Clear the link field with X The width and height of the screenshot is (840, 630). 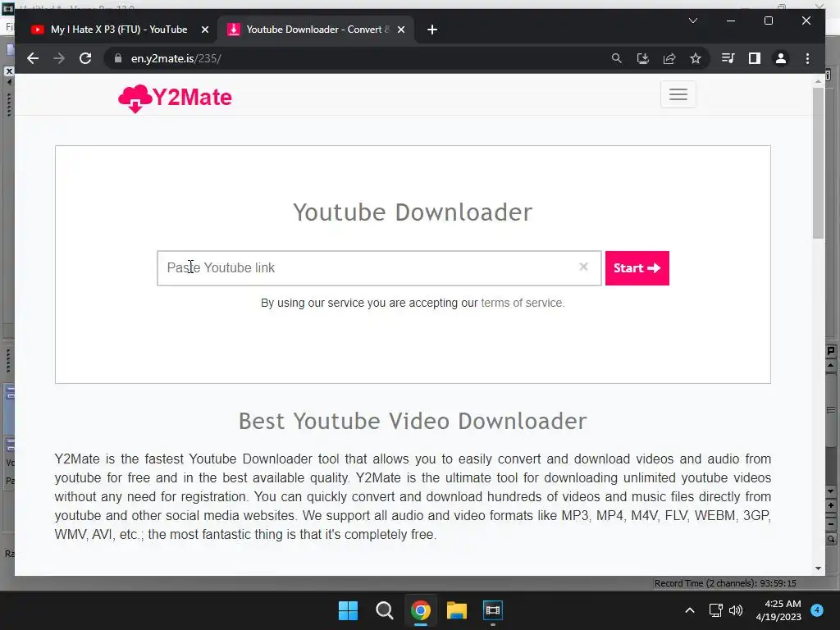(x=583, y=267)
